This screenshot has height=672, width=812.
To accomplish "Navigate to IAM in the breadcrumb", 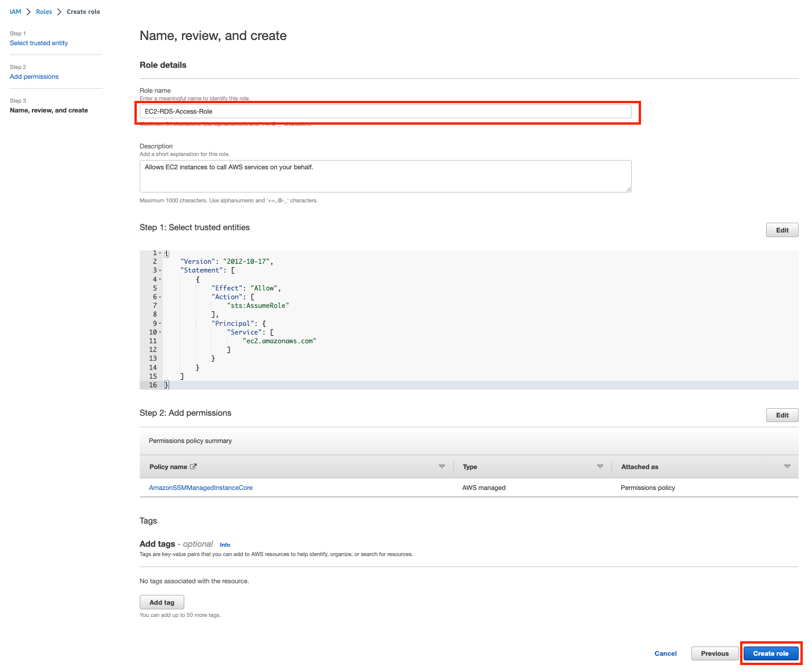I will 16,12.
